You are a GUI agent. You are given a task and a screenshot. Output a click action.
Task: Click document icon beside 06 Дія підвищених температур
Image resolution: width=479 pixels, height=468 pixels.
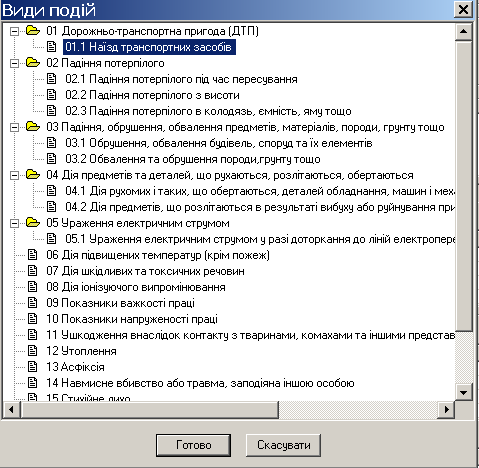[33, 255]
